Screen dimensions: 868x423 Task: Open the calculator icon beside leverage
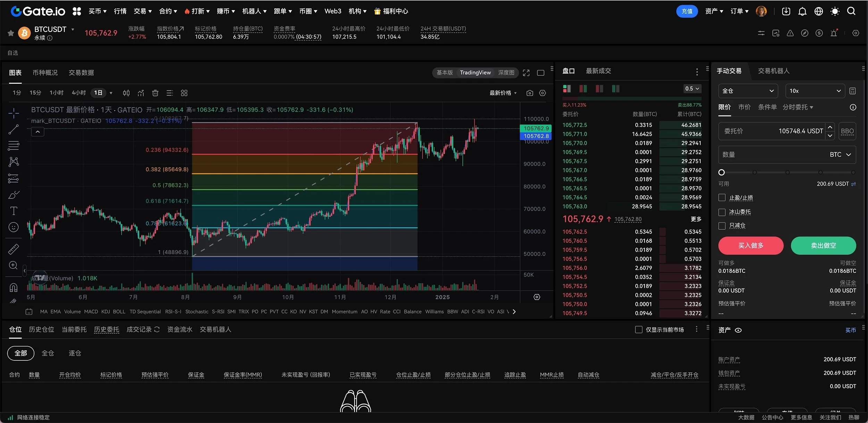852,91
